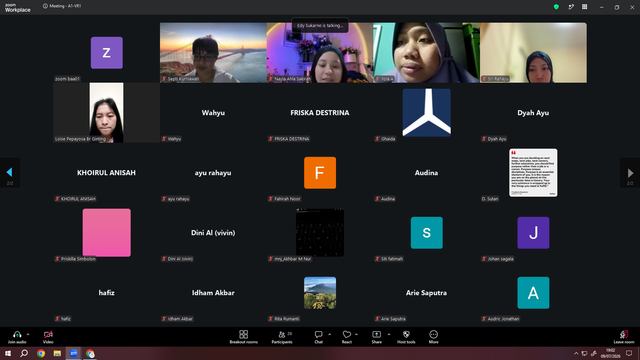Go to previous gallery page arrow

[9, 173]
